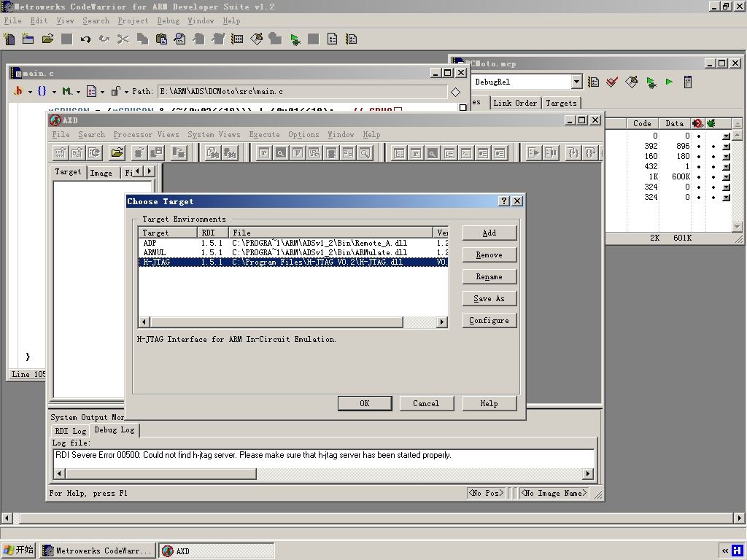Switch to the Image tab in AXD side panel
This screenshot has width=747, height=560.
(101, 173)
